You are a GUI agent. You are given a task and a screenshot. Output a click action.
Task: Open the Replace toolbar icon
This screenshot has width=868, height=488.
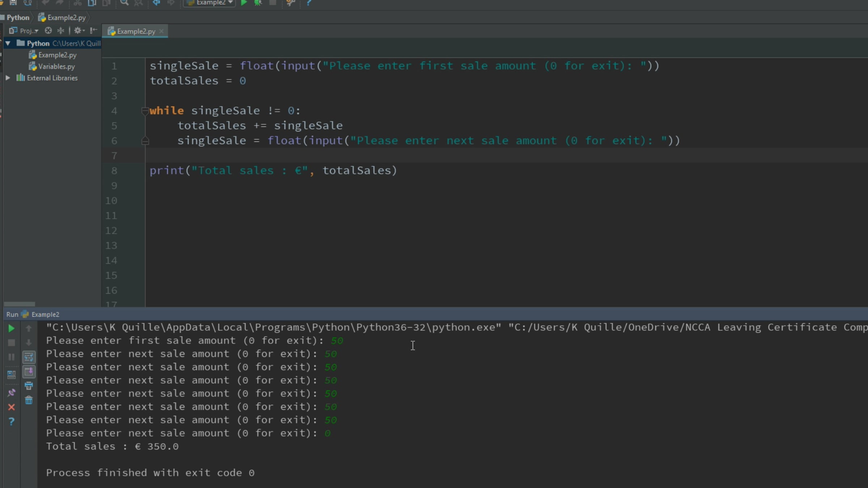click(x=139, y=3)
